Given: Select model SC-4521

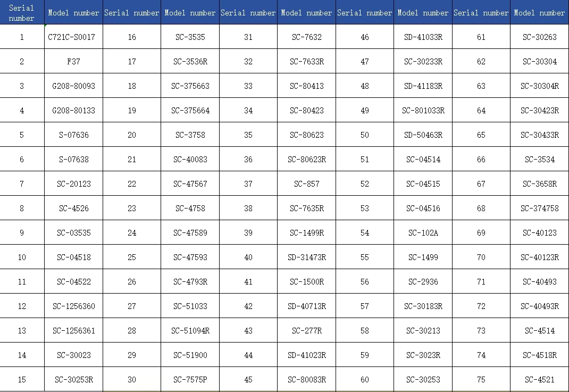Looking at the screenshot, I should click(x=540, y=379).
